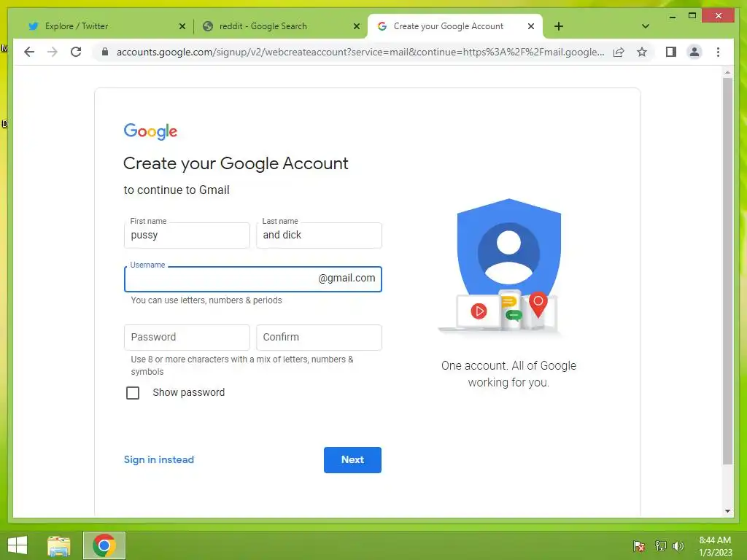
Task: Click the URL in the address bar
Action: pyautogui.click(x=360, y=52)
